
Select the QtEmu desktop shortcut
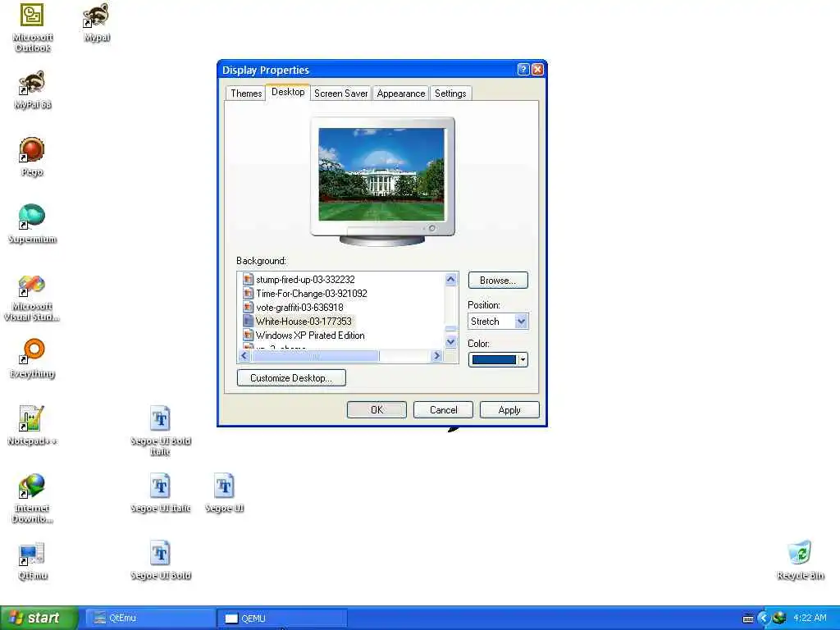(x=32, y=561)
